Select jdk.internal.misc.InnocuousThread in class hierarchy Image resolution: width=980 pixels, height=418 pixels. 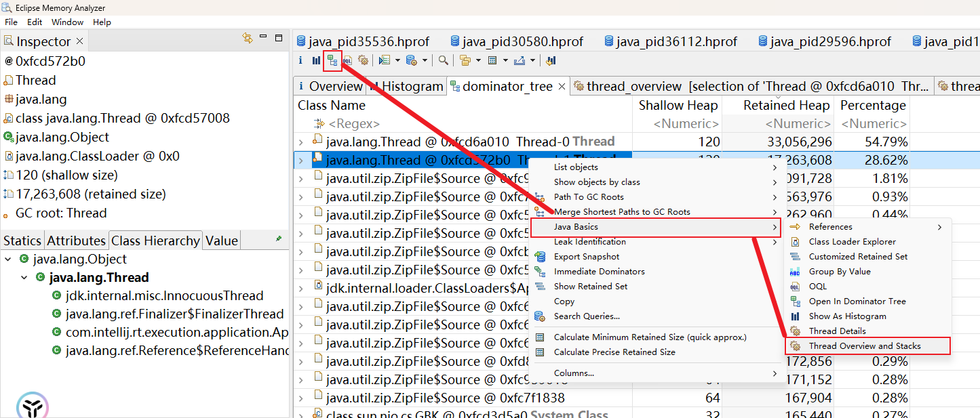click(164, 296)
